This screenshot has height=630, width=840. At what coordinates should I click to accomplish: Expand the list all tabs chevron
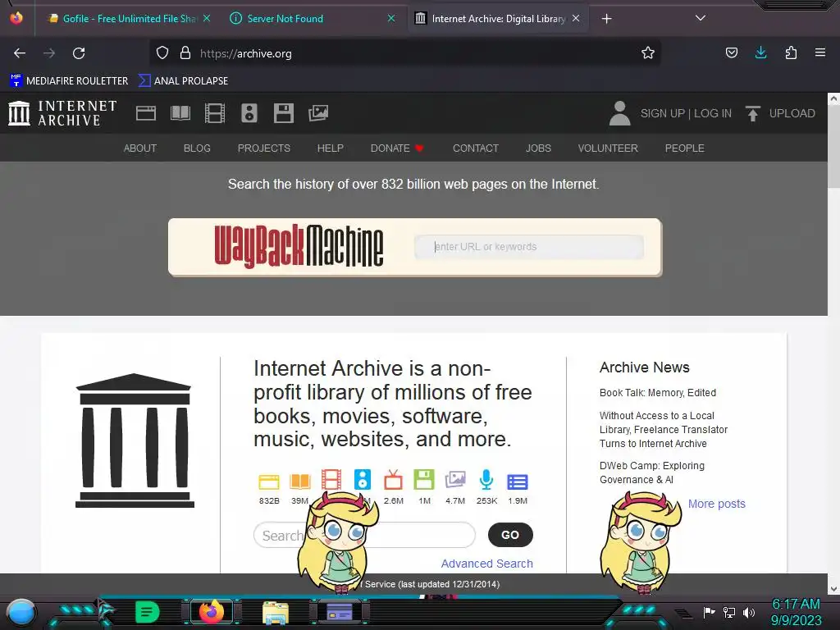(701, 18)
